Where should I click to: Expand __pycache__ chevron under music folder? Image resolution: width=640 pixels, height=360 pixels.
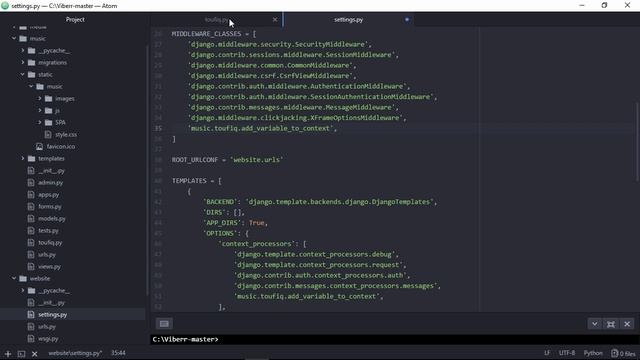coord(23,51)
